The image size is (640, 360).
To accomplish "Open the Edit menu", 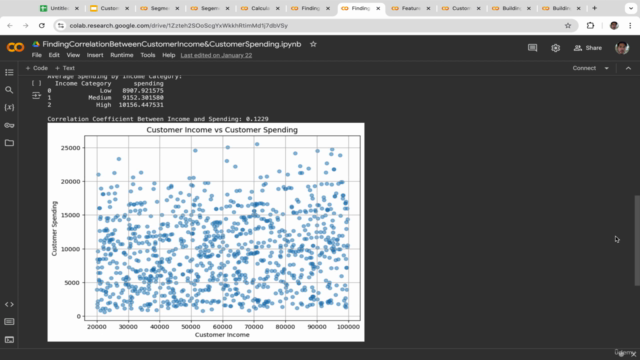I will [x=54, y=55].
